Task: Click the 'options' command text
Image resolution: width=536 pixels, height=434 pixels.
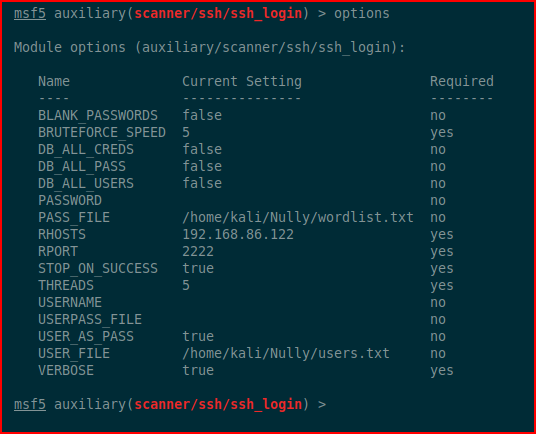Action: [x=362, y=14]
